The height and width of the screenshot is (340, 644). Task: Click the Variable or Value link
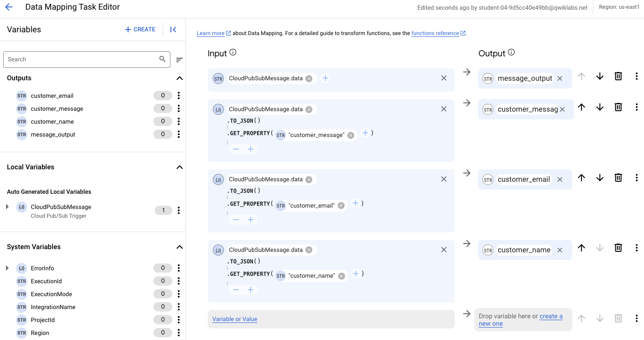235,319
